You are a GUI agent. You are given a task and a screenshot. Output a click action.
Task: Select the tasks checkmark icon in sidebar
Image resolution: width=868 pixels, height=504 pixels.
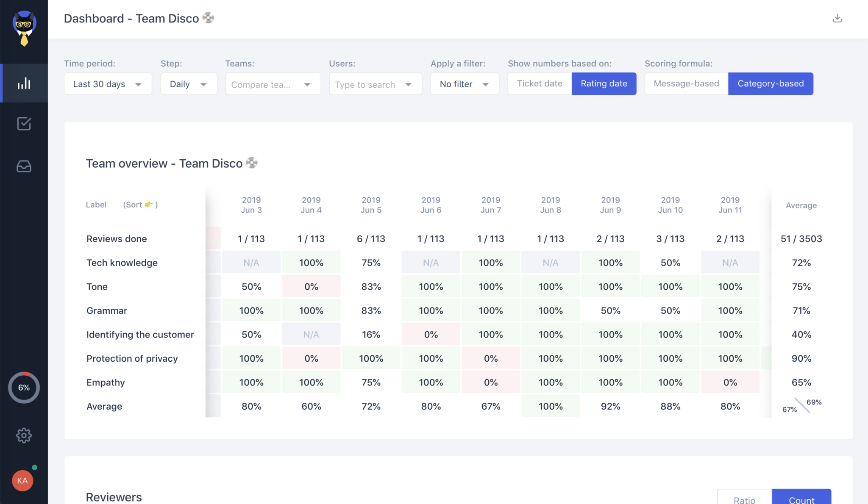24,124
